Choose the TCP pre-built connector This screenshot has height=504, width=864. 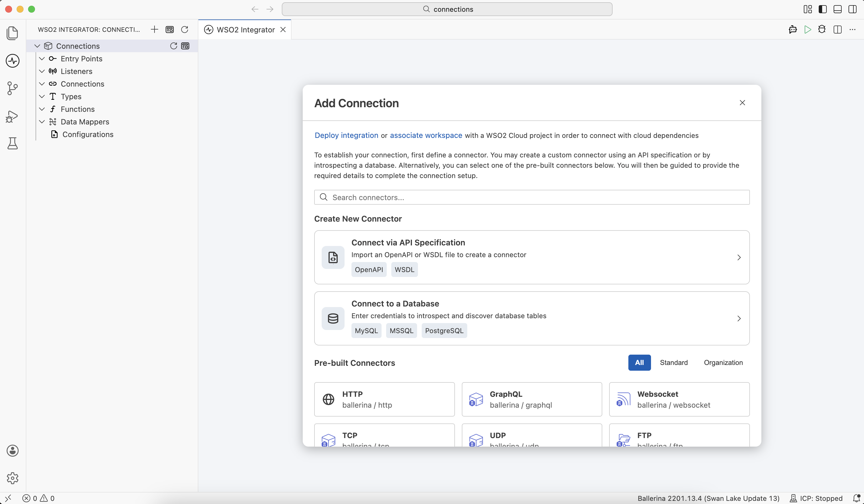[x=384, y=435]
